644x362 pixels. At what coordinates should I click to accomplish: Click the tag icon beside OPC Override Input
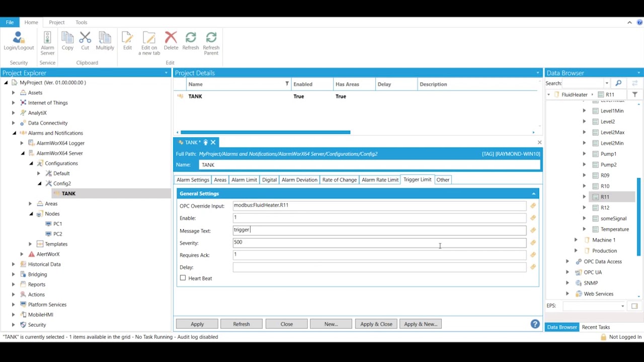533,206
